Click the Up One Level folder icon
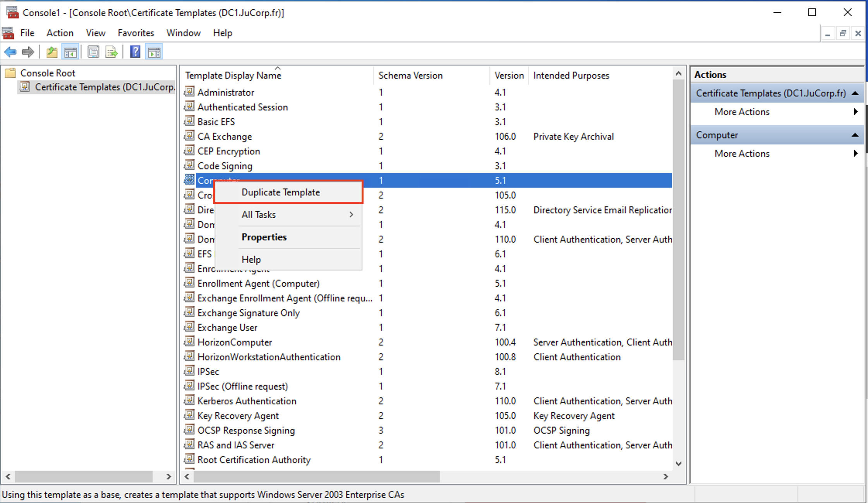This screenshot has width=868, height=503. point(52,52)
